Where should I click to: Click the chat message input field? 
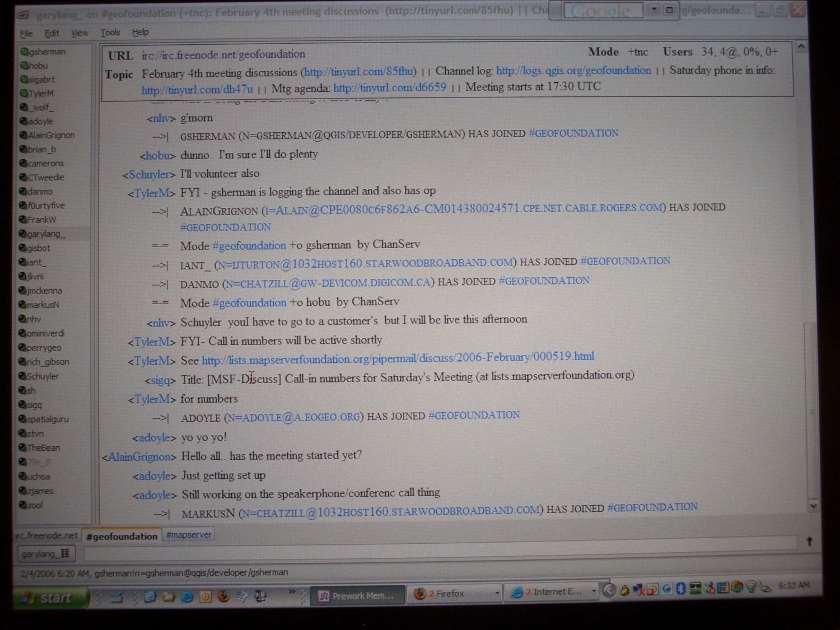[437, 554]
